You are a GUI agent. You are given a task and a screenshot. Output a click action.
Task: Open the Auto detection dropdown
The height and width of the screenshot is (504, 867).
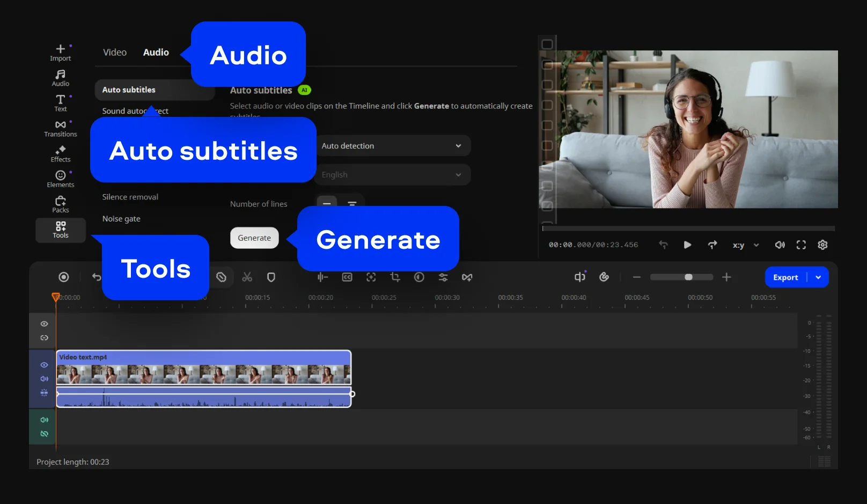[393, 146]
